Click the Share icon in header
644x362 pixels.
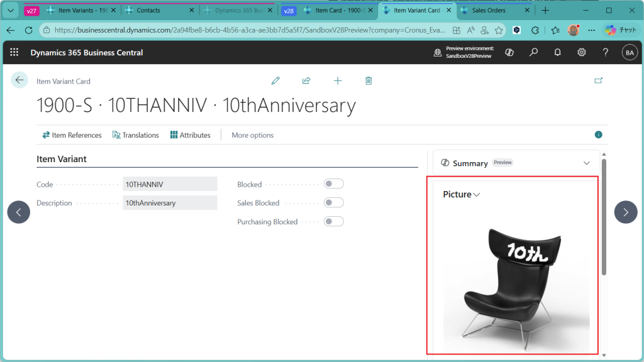(306, 80)
